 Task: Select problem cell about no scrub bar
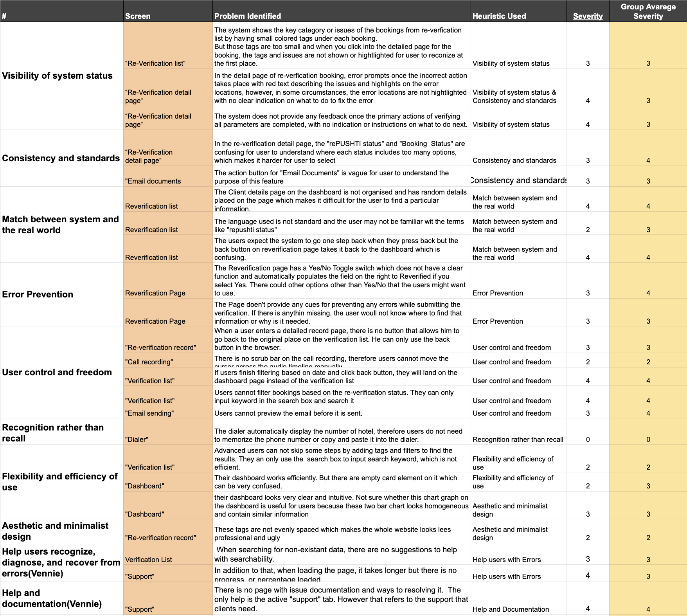tap(342, 360)
